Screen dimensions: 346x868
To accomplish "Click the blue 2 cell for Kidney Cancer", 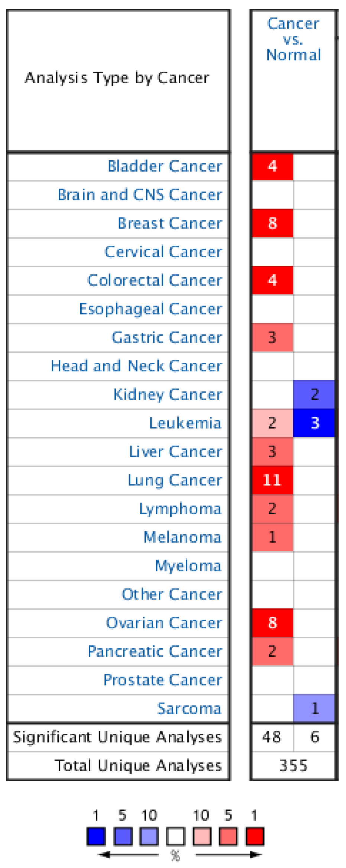I will point(314,394).
